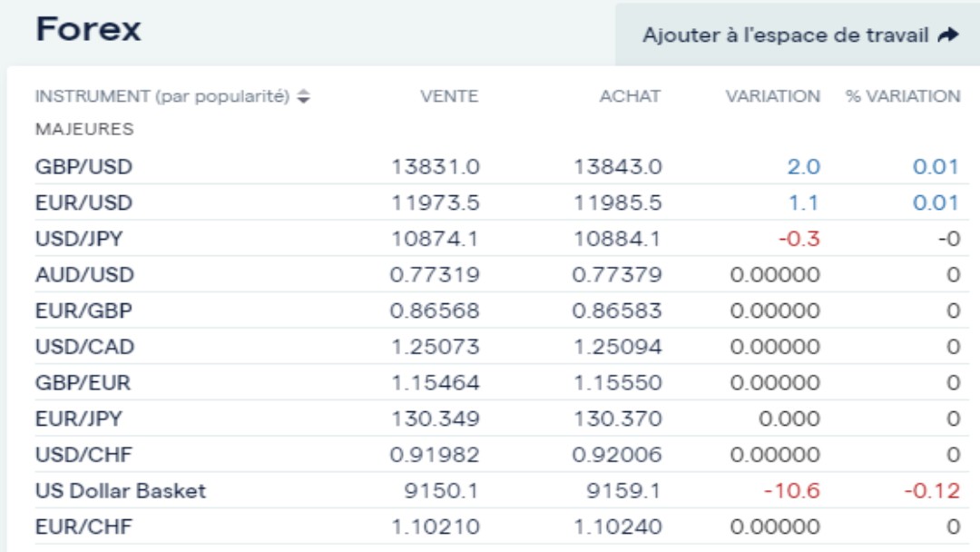980x552 pixels.
Task: Open the USD/CAD instrument
Action: click(x=84, y=347)
